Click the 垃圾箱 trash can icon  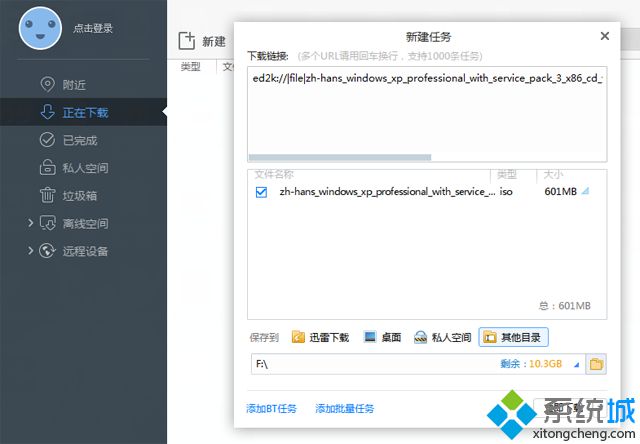pos(47,195)
